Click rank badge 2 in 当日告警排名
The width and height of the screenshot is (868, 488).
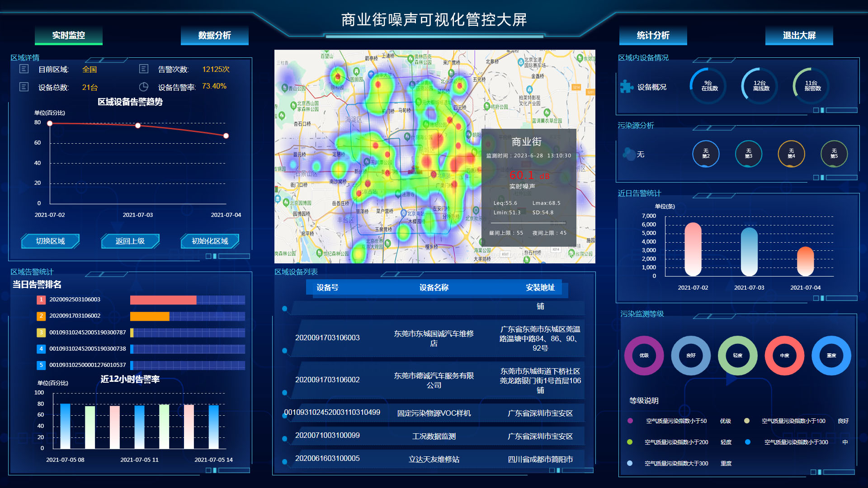(x=41, y=316)
